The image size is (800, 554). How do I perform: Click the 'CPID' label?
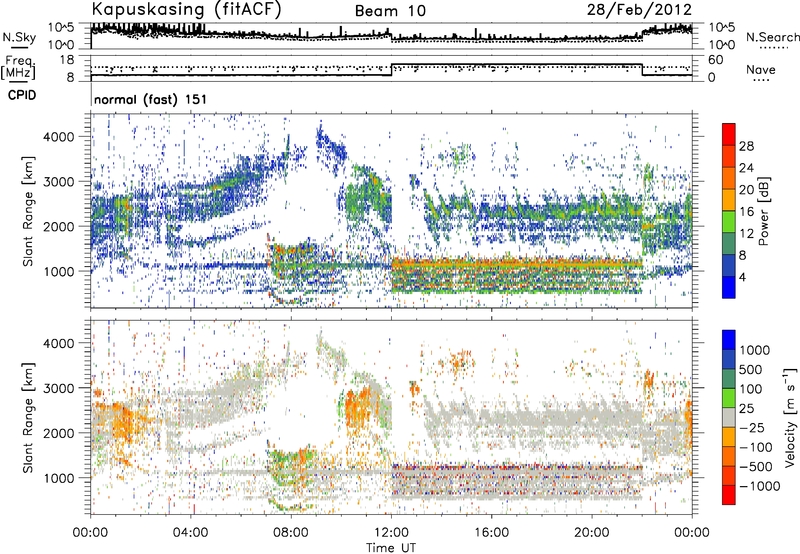[x=22, y=95]
